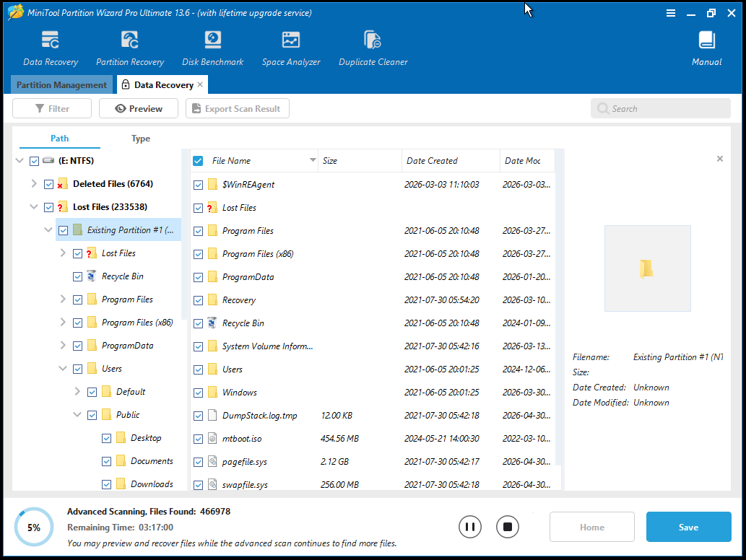Switch to the Path view tab
The height and width of the screenshot is (560, 746).
click(x=59, y=139)
